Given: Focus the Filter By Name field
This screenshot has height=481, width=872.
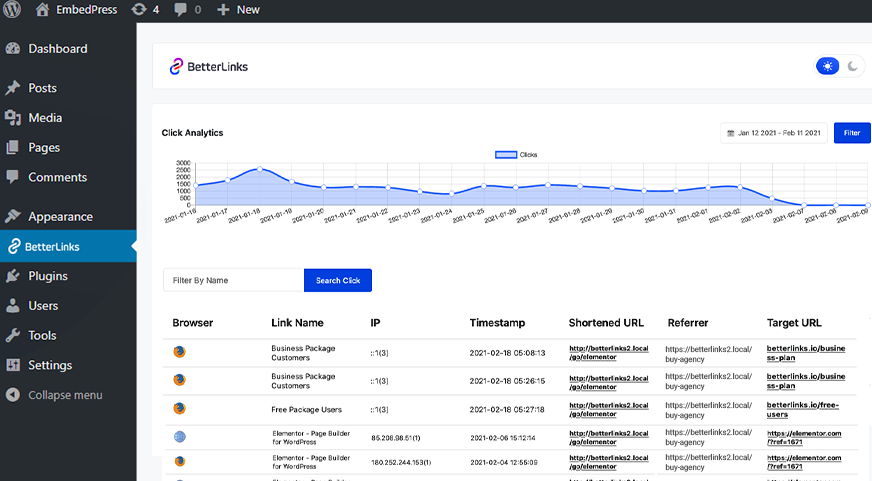Looking at the screenshot, I should (234, 280).
